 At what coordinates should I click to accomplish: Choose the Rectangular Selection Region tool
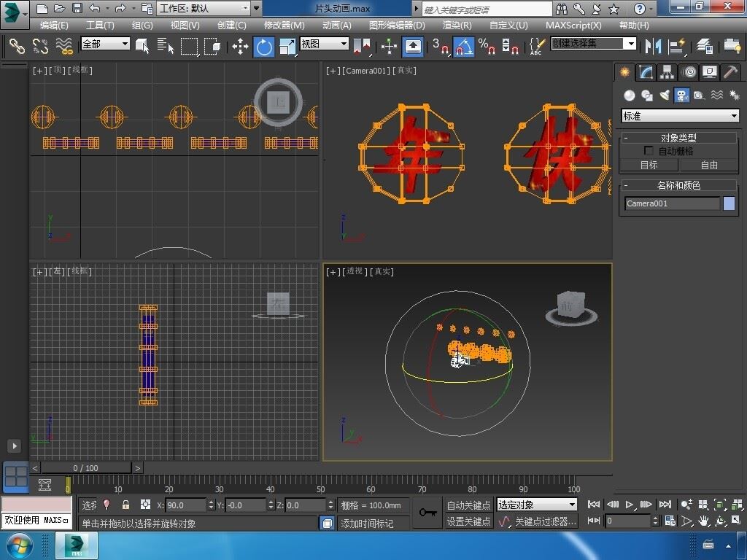189,46
